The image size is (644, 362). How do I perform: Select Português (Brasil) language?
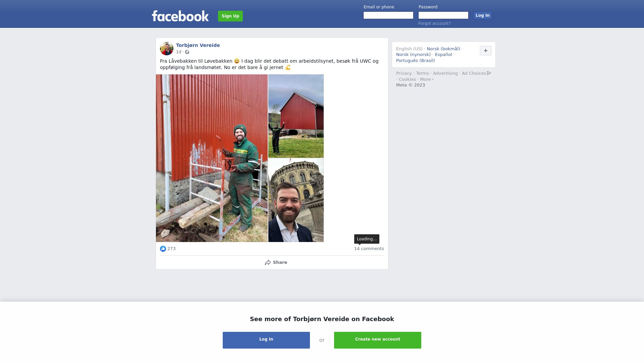(x=415, y=61)
